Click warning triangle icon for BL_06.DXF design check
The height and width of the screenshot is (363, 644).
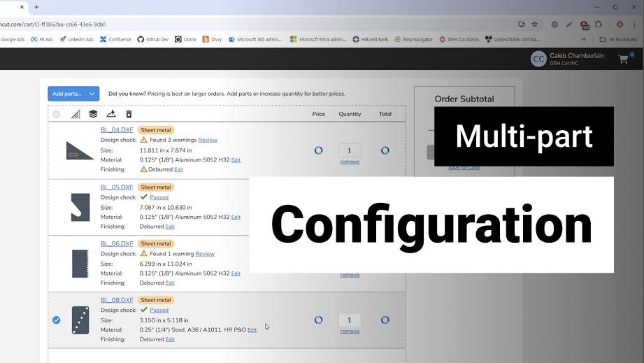(144, 253)
